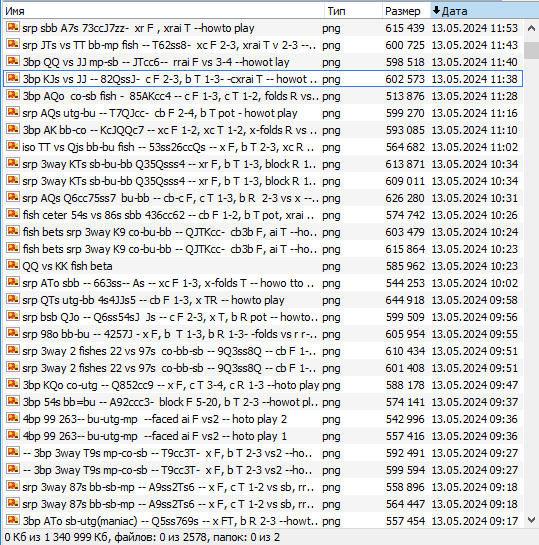Viewport: 539px width, 545px height.
Task: Click the icon beside '3bp AK bb-co' file
Action: point(13,129)
